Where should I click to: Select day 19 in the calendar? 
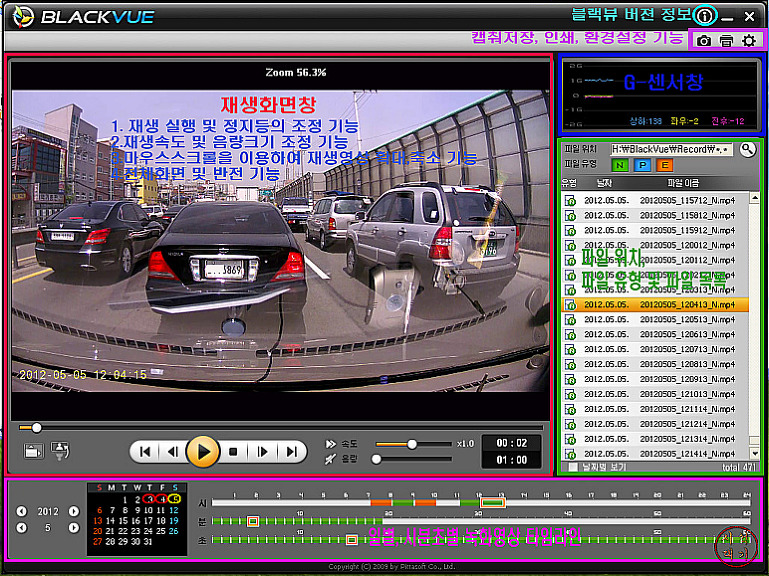click(174, 521)
